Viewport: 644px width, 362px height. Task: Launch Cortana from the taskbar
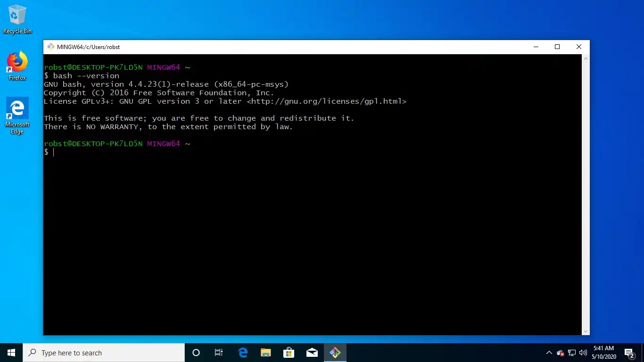(196, 353)
